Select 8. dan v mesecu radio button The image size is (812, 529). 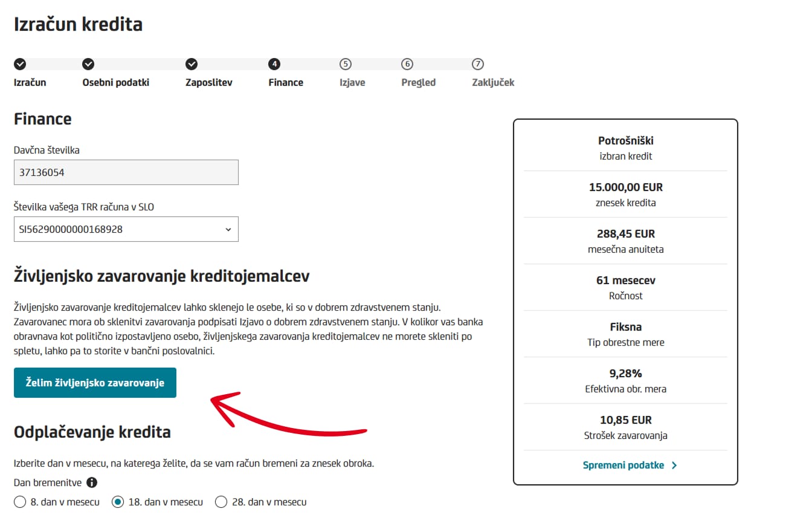click(x=20, y=502)
